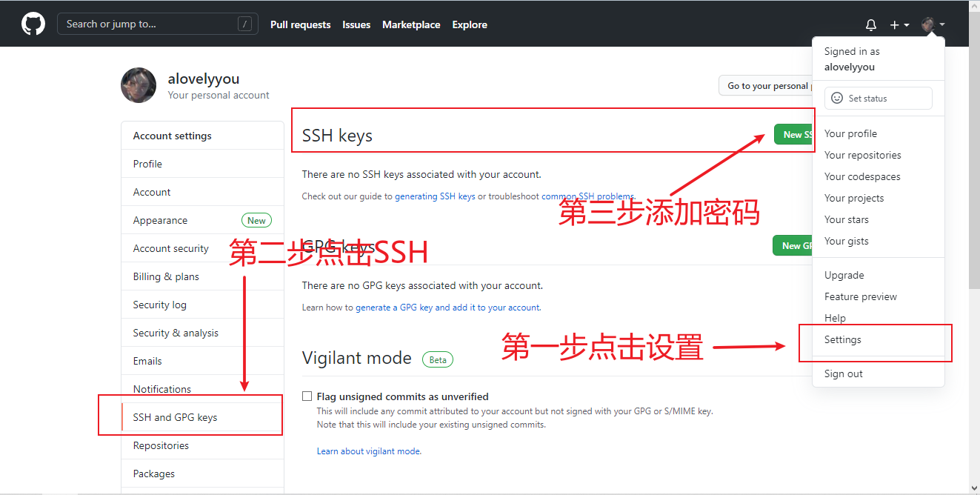Viewport: 980px width, 495px height.
Task: Click the Set status button
Action: coord(878,98)
